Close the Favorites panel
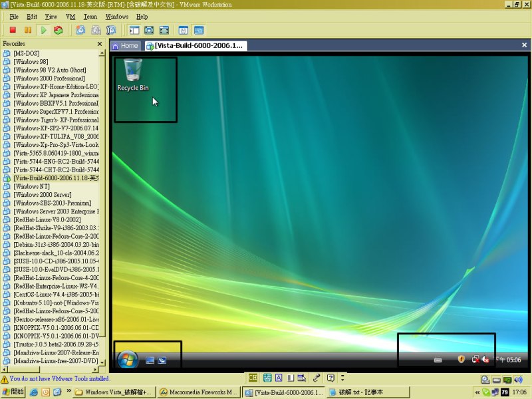The height and width of the screenshot is (399, 532). pos(99,44)
